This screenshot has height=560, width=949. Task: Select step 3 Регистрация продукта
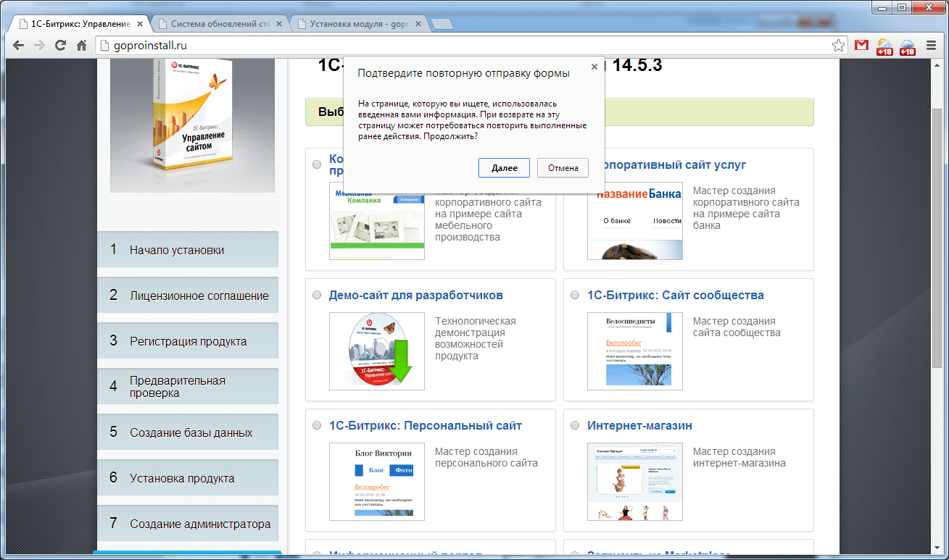[188, 341]
